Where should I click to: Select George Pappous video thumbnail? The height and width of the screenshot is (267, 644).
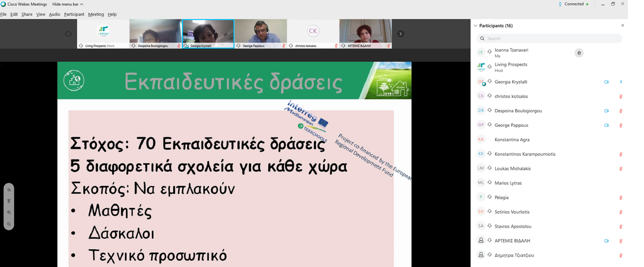point(261,34)
